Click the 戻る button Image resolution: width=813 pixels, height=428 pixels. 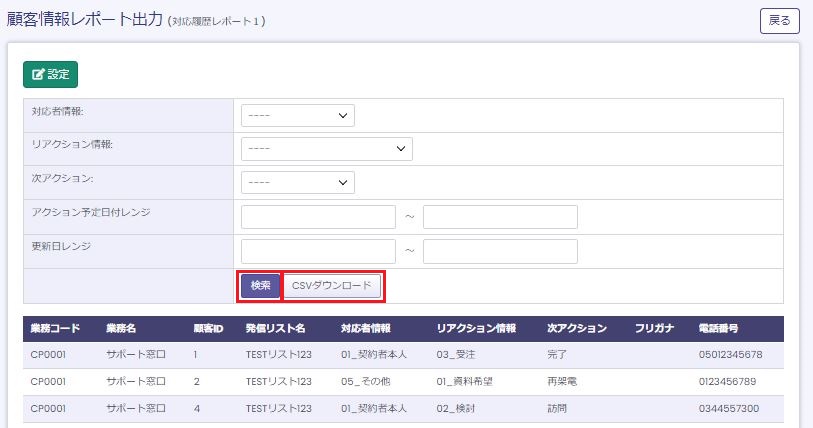(779, 21)
